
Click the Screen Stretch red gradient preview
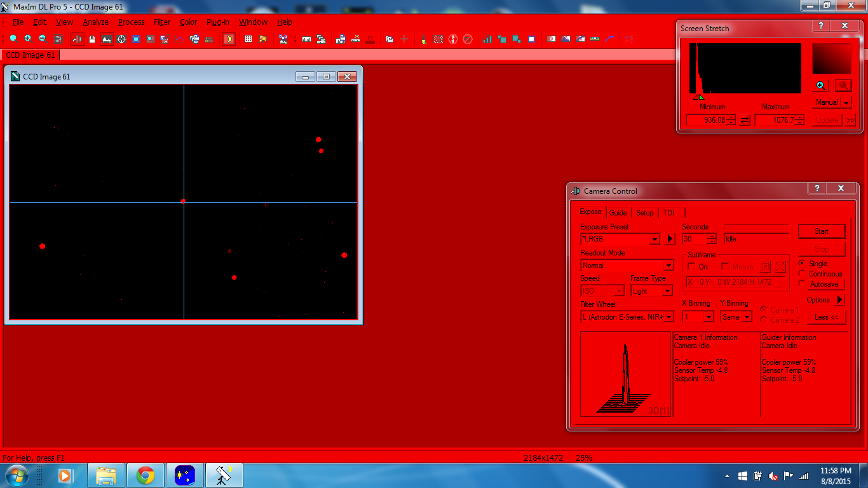coord(831,59)
